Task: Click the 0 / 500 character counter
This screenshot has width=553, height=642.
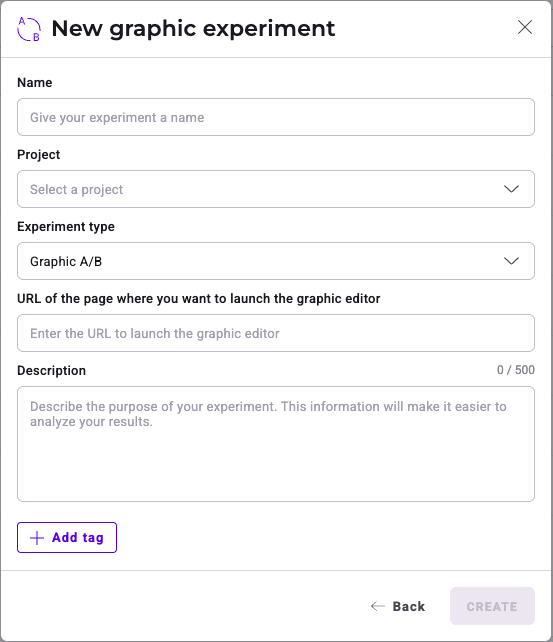Action: [516, 370]
